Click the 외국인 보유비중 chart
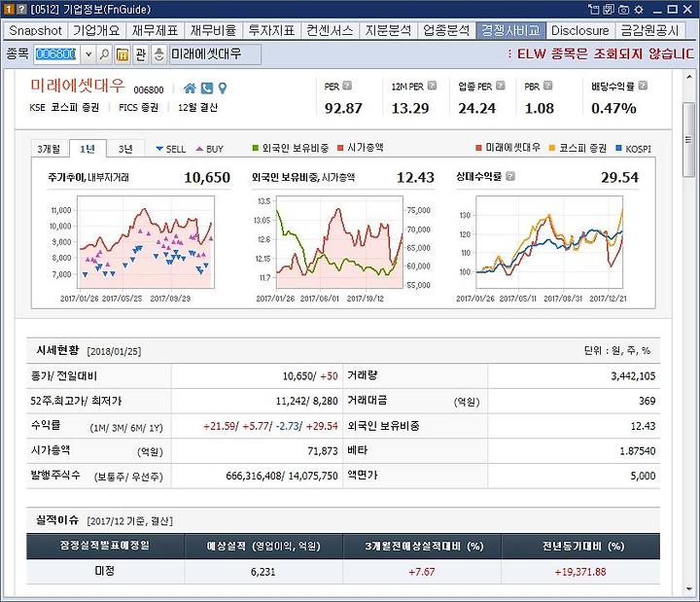The height and width of the screenshot is (602, 700). point(339,241)
